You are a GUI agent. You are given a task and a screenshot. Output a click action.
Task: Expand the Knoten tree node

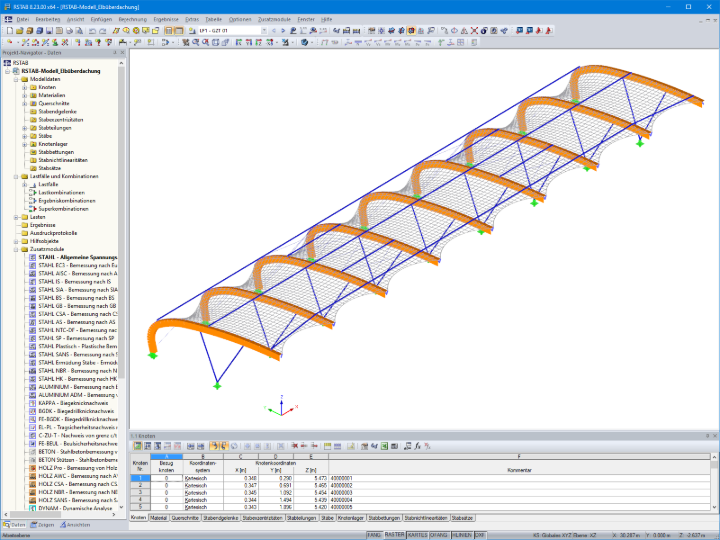click(24, 87)
